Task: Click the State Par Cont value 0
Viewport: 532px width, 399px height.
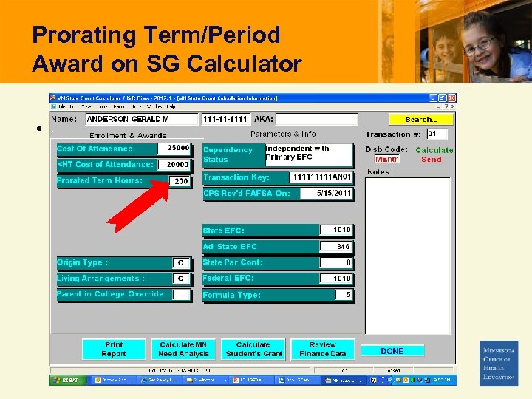Action: [336, 262]
